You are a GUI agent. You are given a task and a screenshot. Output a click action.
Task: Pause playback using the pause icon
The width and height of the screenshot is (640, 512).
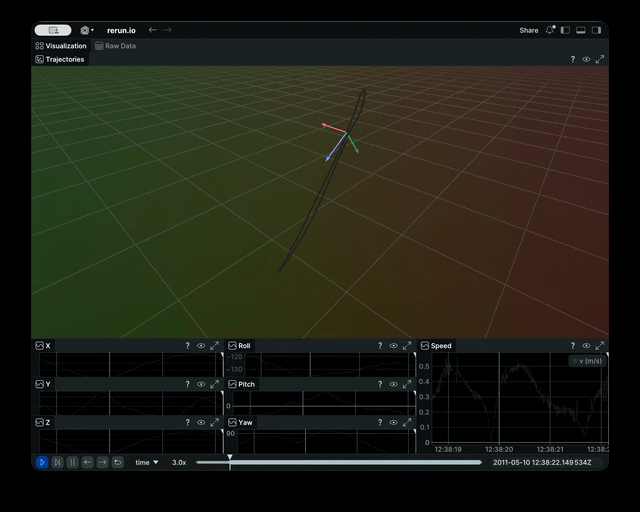point(72,462)
